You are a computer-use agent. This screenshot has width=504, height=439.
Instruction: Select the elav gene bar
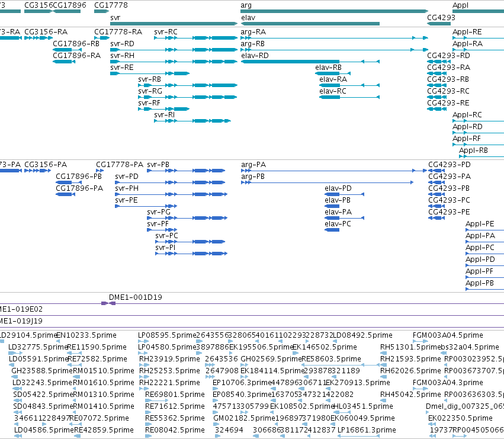(x=310, y=24)
